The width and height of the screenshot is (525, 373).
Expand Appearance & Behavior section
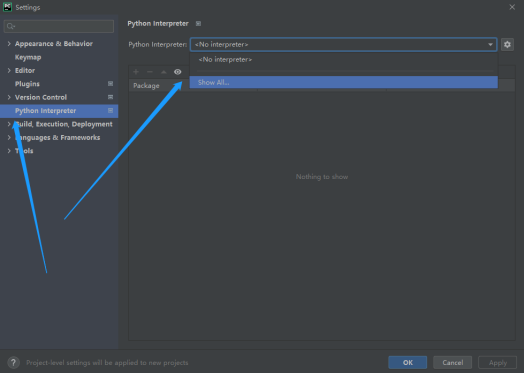[9, 44]
